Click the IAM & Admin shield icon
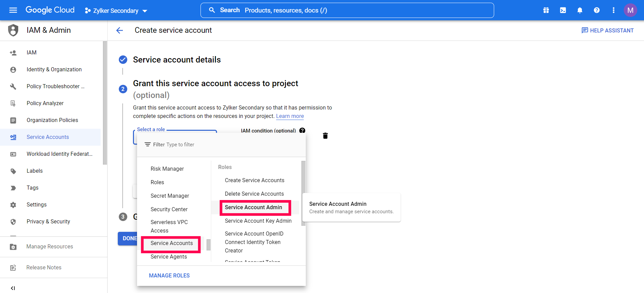The image size is (644, 293). [x=13, y=30]
